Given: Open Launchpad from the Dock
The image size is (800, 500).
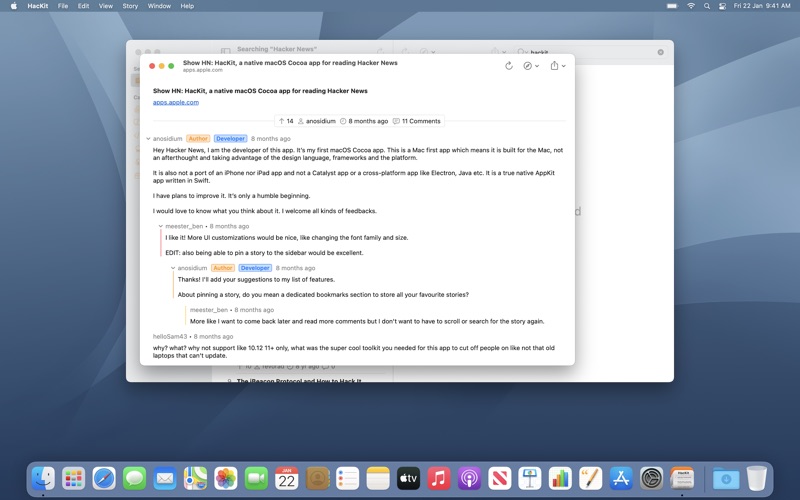Looking at the screenshot, I should (73, 479).
